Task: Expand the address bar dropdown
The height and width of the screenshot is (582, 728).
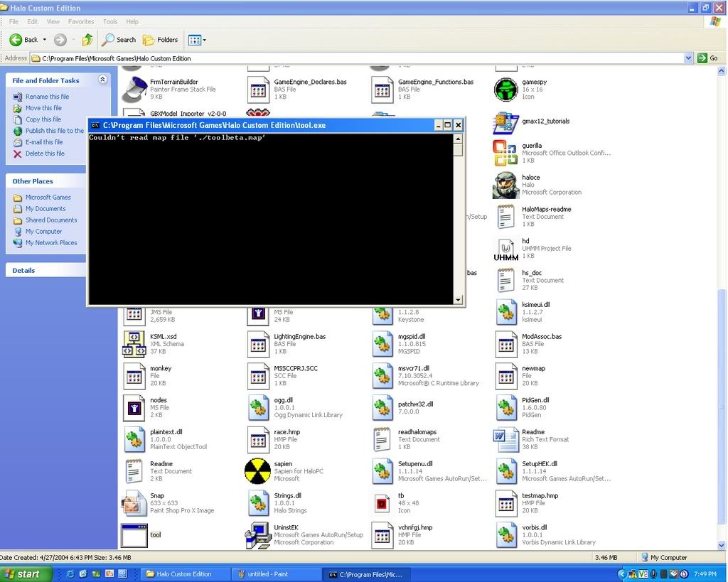Action: click(688, 58)
